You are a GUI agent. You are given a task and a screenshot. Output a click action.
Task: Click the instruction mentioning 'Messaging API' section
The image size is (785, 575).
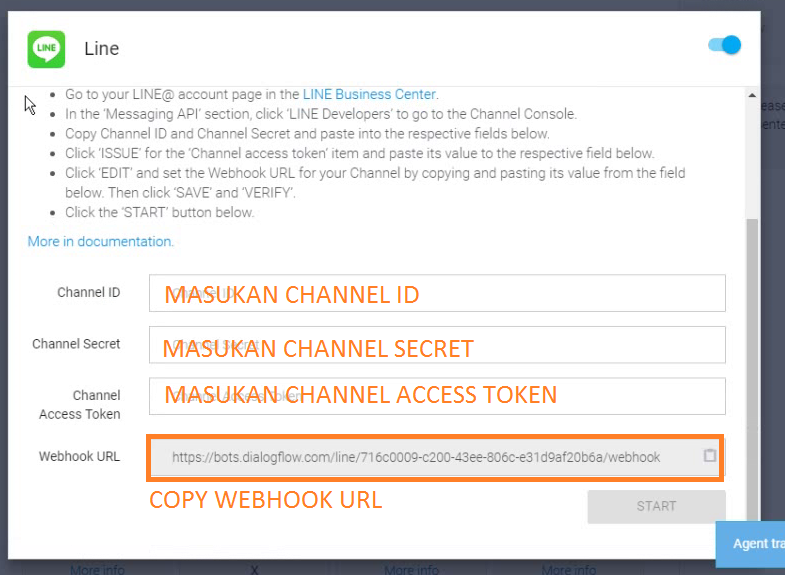pyautogui.click(x=321, y=114)
